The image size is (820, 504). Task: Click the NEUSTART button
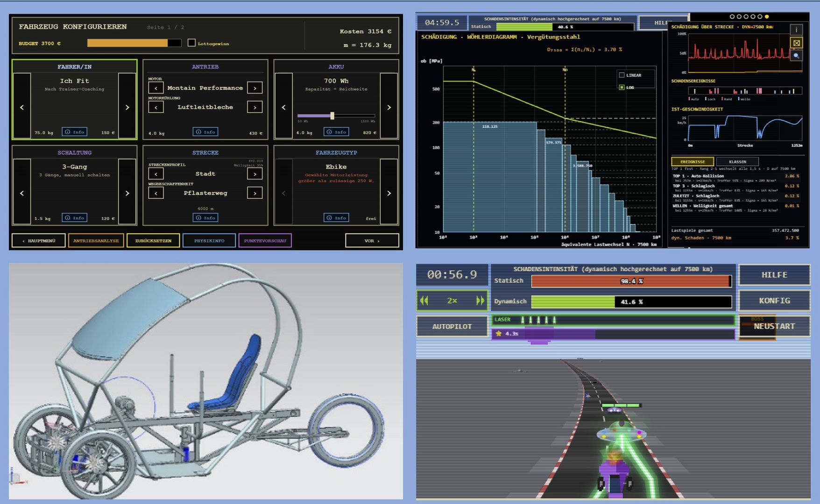(x=774, y=326)
